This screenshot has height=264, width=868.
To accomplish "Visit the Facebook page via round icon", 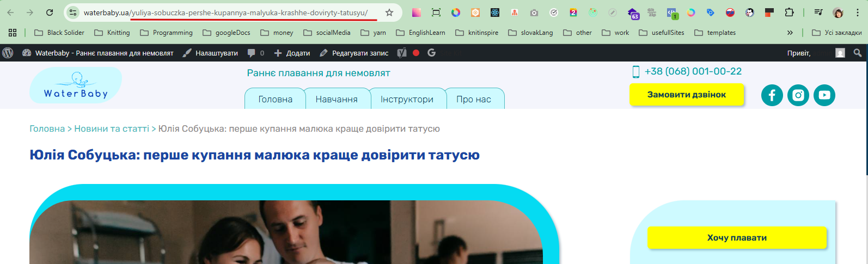I will point(772,95).
